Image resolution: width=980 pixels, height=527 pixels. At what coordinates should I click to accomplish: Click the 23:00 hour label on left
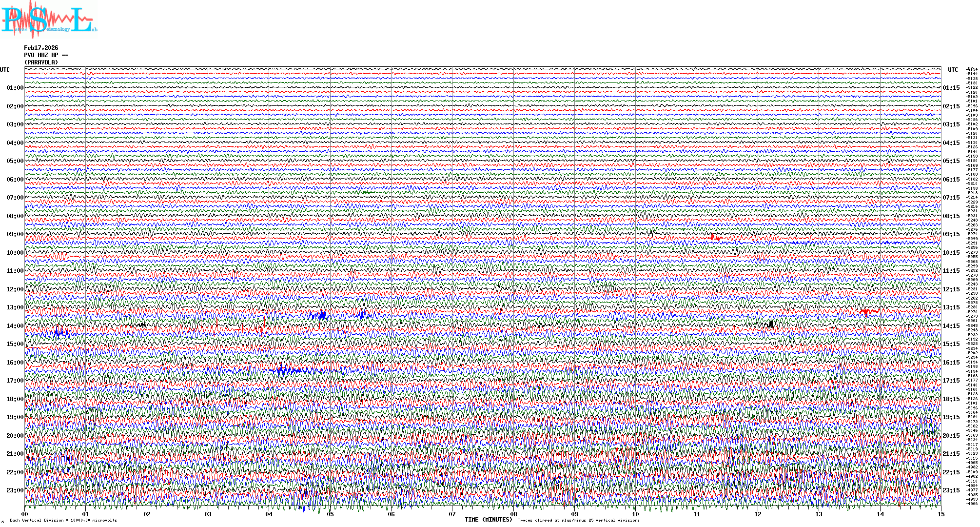15,490
